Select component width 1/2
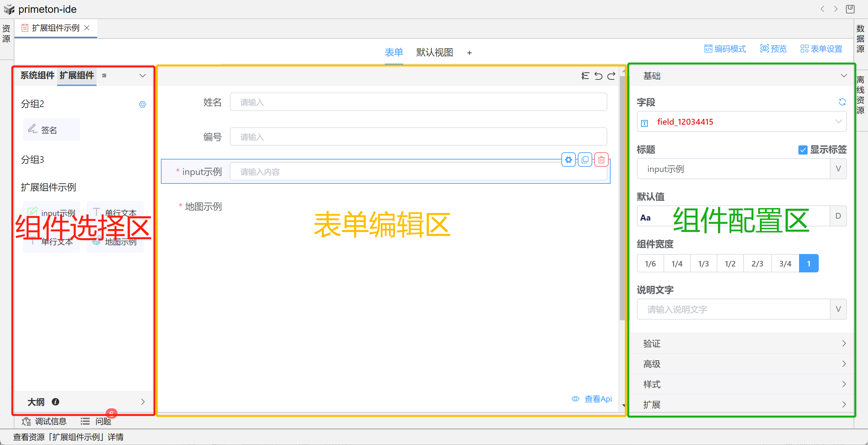 tap(730, 264)
